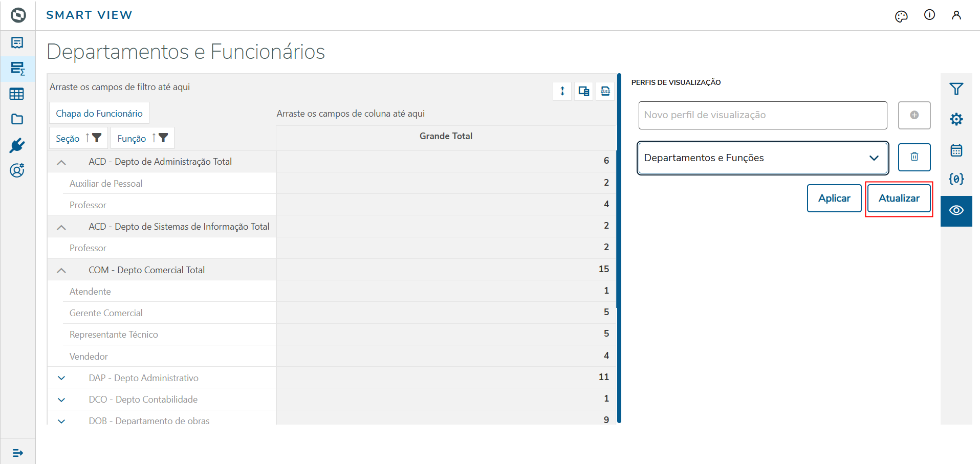980x464 pixels.
Task: Open the folder section in sidebar
Action: pos(17,119)
